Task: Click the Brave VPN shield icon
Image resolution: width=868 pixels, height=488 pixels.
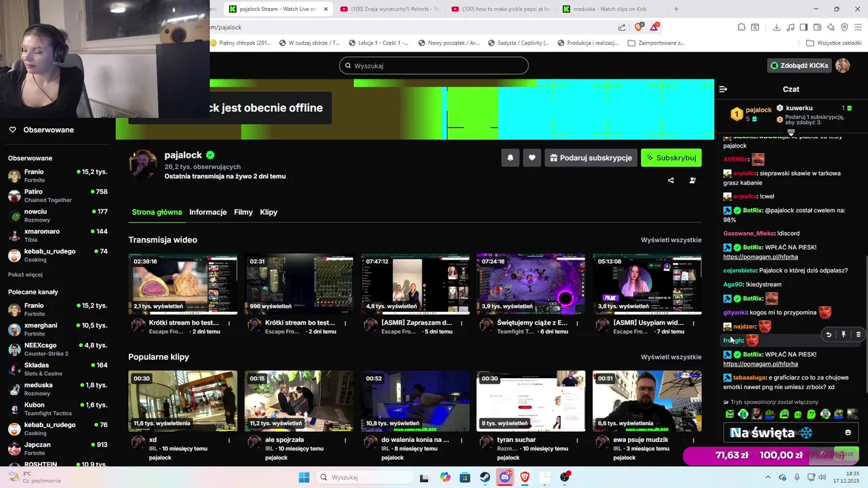Action: (844, 27)
